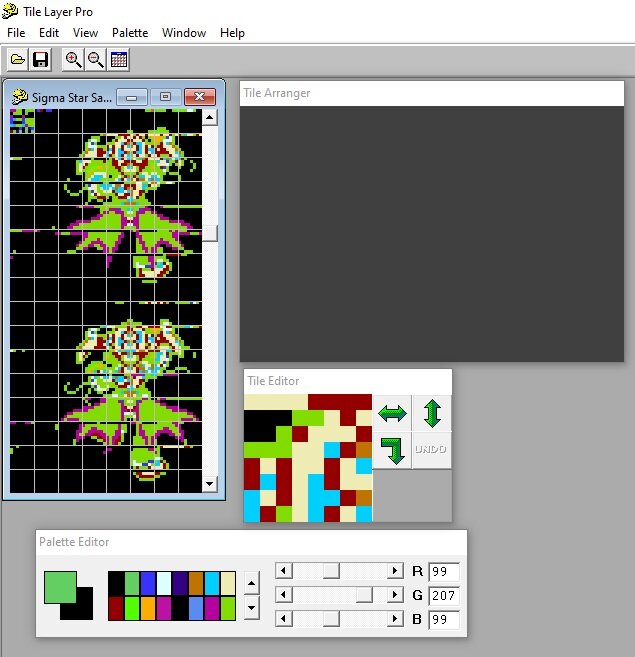Click the Save floppy disk icon
The image size is (635, 657).
point(40,59)
